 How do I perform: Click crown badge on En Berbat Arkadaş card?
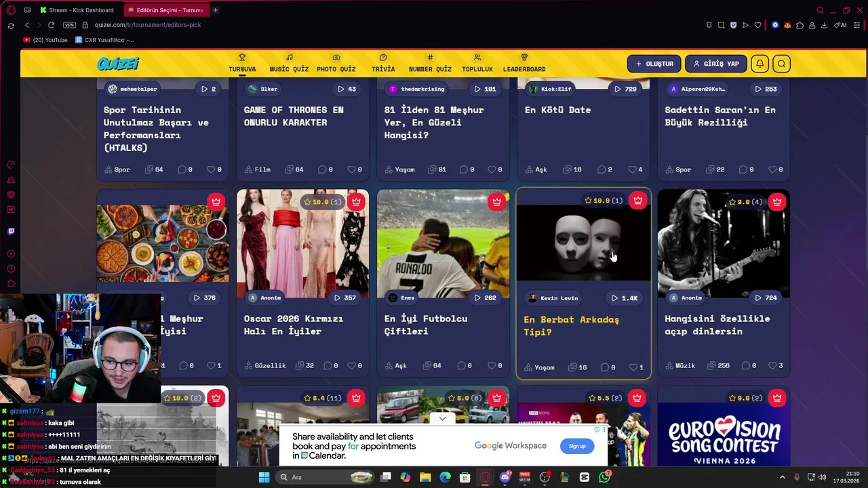tap(637, 200)
